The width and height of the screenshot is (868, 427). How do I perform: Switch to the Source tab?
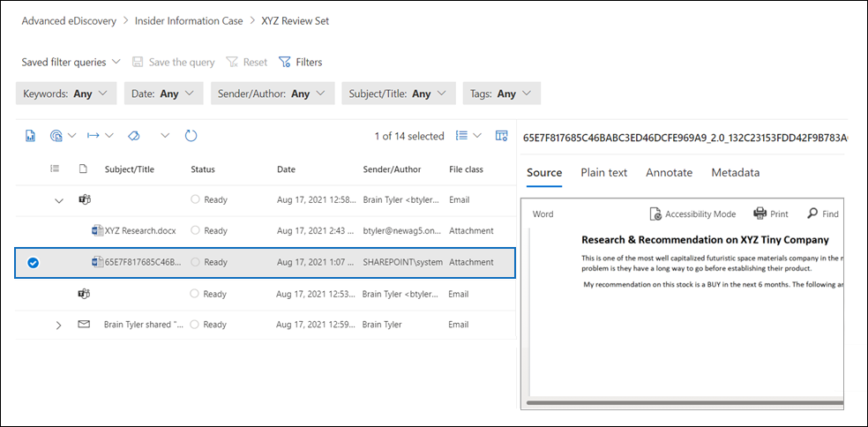click(x=544, y=173)
